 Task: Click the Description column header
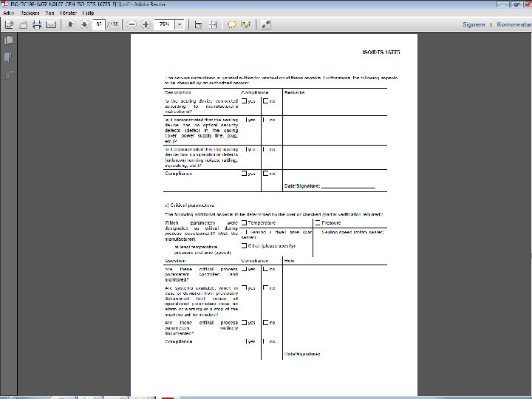coord(178,92)
